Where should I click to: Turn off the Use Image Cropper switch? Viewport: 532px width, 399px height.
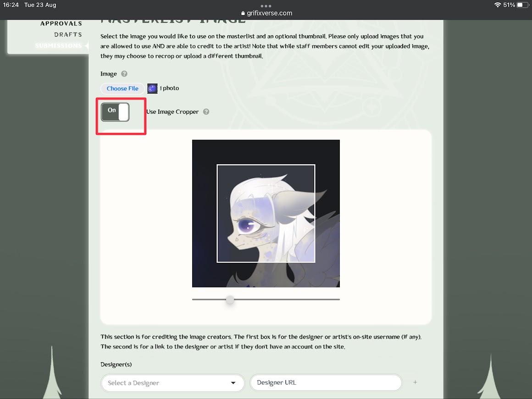click(x=115, y=112)
